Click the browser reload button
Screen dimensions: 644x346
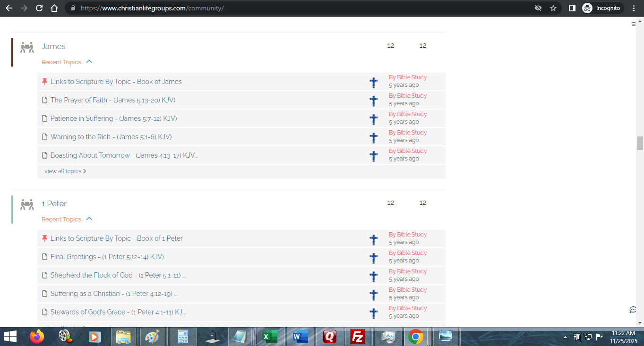(x=39, y=8)
